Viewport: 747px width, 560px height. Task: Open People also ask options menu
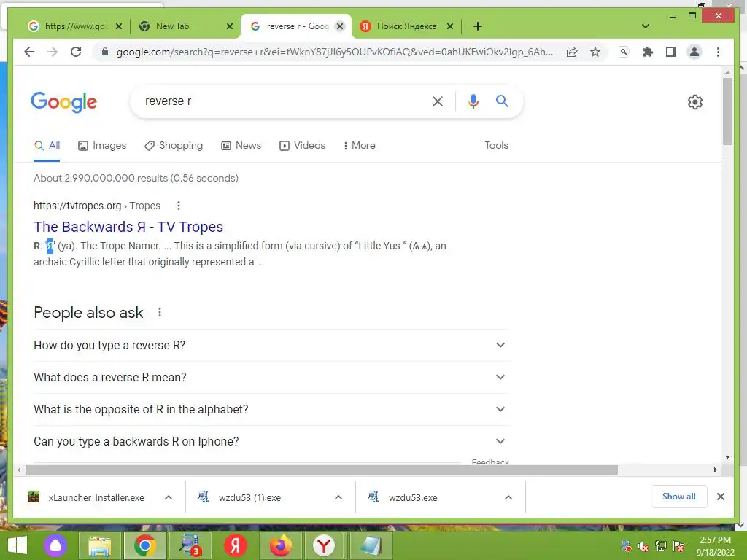point(160,312)
